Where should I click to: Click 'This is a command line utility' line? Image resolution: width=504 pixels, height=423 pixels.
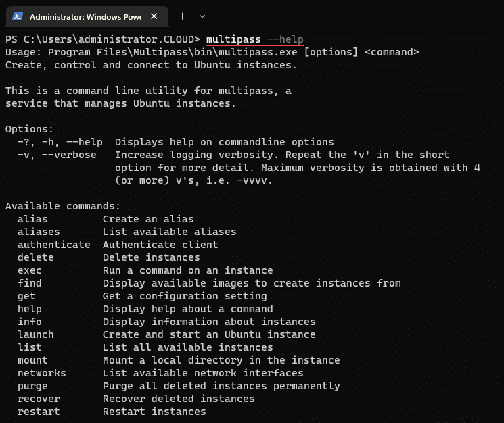148,91
